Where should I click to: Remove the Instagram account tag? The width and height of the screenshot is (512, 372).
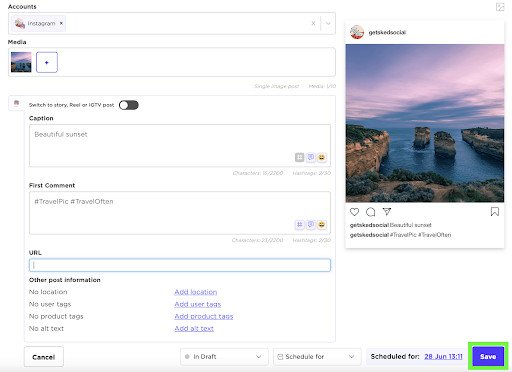pos(61,23)
